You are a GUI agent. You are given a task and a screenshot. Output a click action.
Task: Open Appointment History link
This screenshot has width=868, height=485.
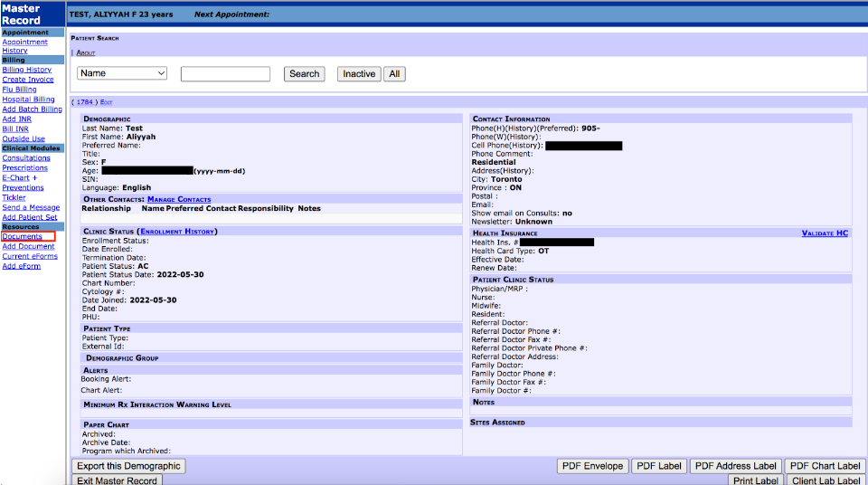tap(25, 46)
